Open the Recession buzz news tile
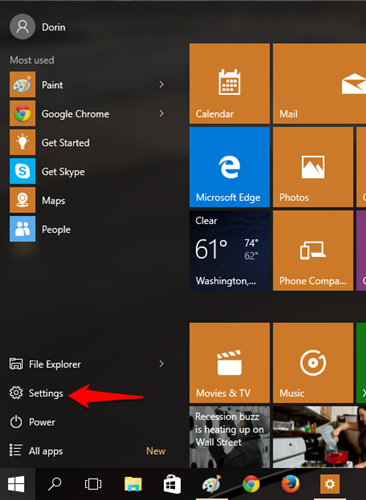 click(x=230, y=437)
